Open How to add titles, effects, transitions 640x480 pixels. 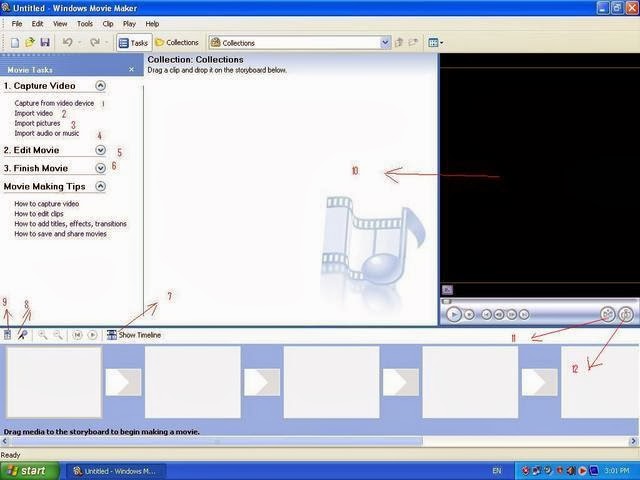point(70,224)
